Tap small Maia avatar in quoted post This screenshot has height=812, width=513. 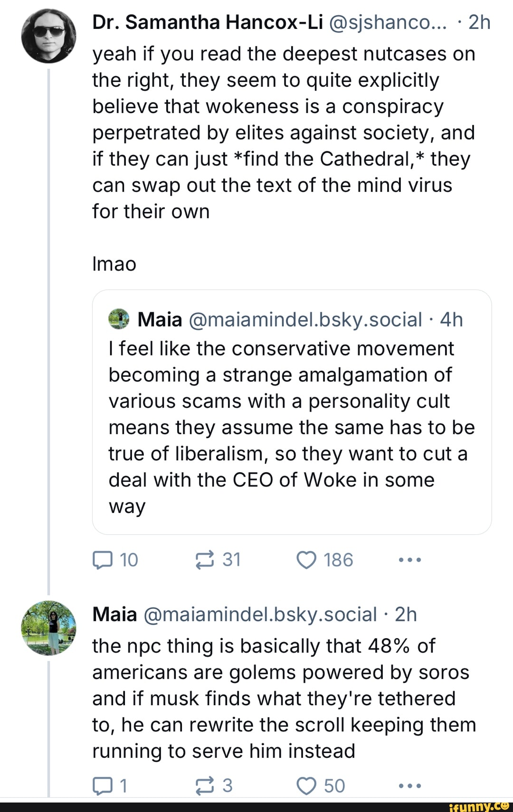(x=119, y=319)
